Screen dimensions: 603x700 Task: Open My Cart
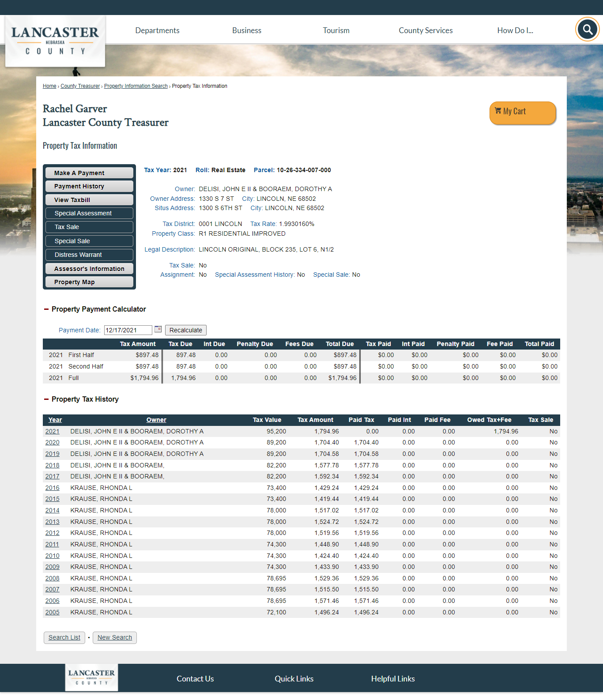coord(523,113)
